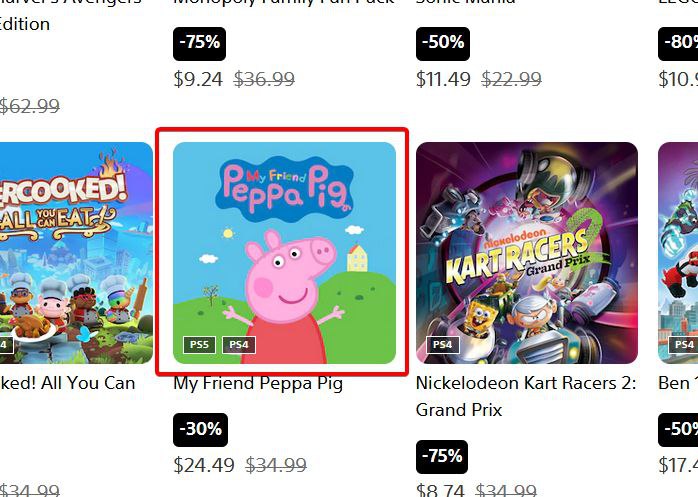Open Nickelodeon Kart Racers 2 cover art
Viewport: 698px width, 497px height.
tap(526, 252)
